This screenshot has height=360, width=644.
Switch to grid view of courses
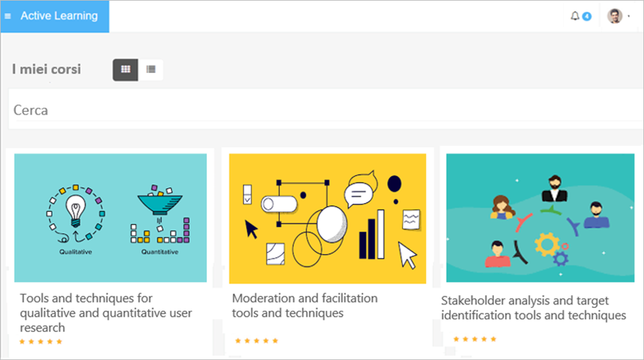tap(125, 69)
